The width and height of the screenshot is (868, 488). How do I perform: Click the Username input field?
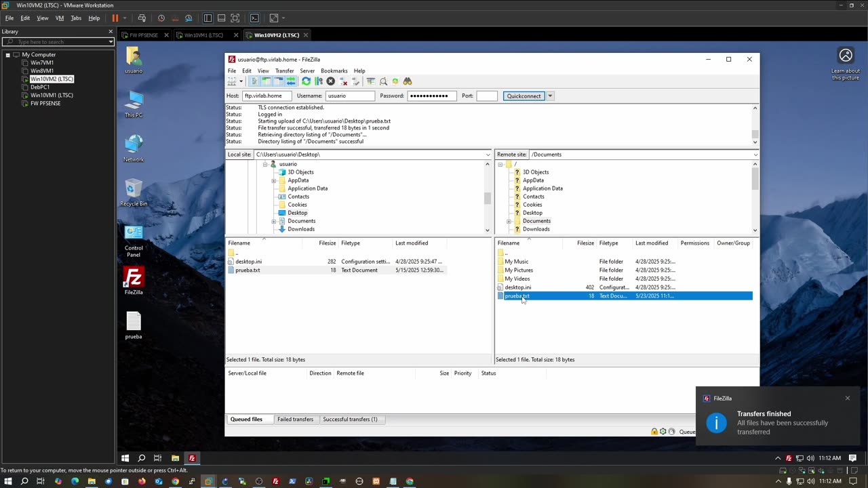click(350, 96)
